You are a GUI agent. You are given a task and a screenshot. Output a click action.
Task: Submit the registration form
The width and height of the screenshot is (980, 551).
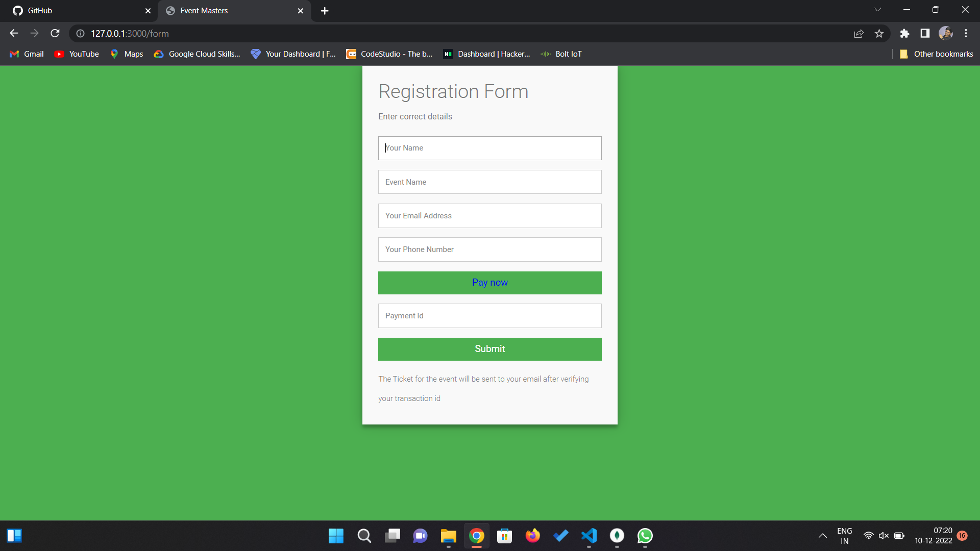(489, 349)
